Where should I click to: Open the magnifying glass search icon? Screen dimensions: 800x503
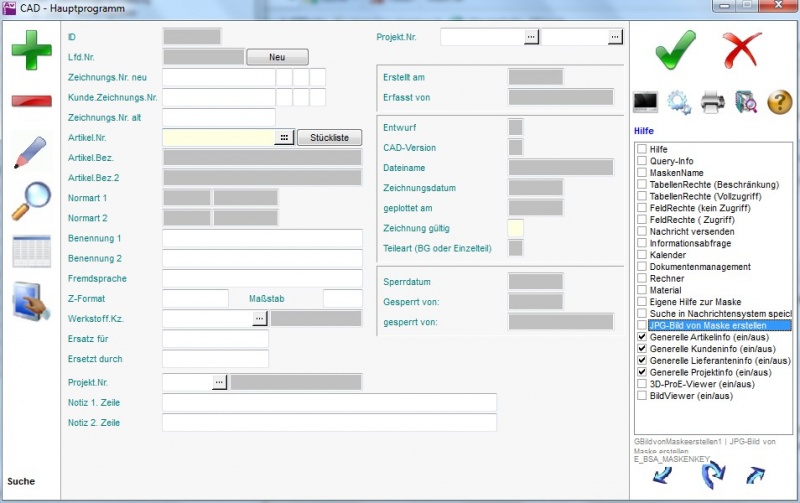[31, 201]
